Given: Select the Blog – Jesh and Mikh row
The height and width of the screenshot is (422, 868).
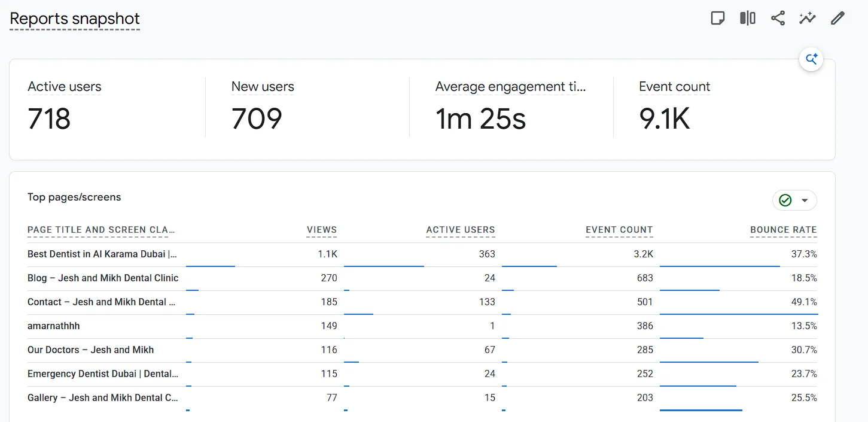Looking at the screenshot, I should (x=422, y=278).
